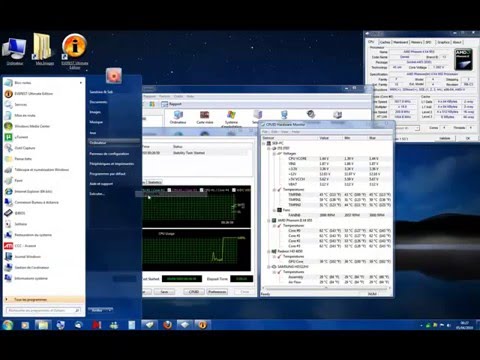Switch to the Graphics tab in CPU-Z
Viewport: 480px width, 360px height.
[443, 42]
